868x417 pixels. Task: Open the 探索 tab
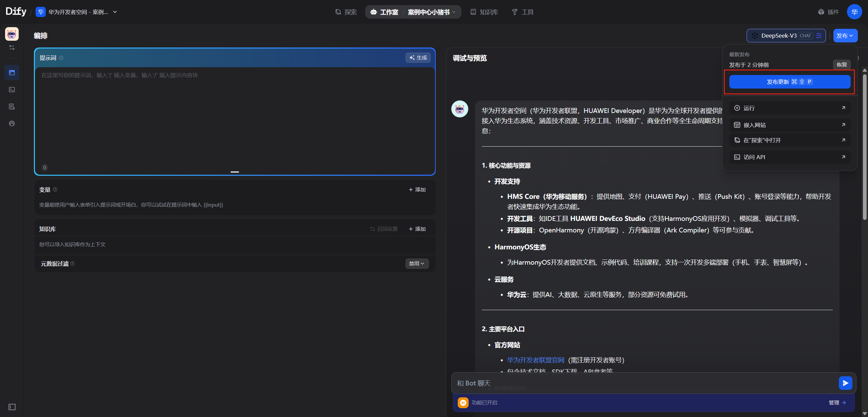tap(346, 12)
